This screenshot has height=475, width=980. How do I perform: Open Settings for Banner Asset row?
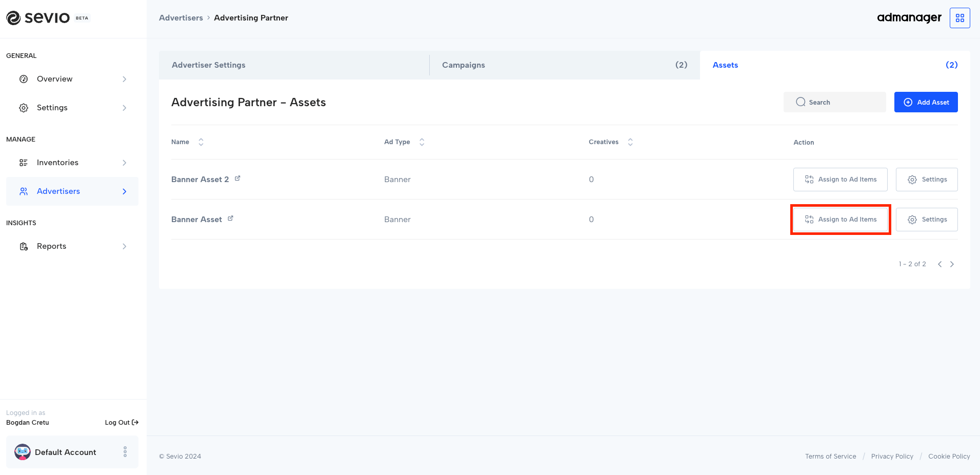coord(926,220)
